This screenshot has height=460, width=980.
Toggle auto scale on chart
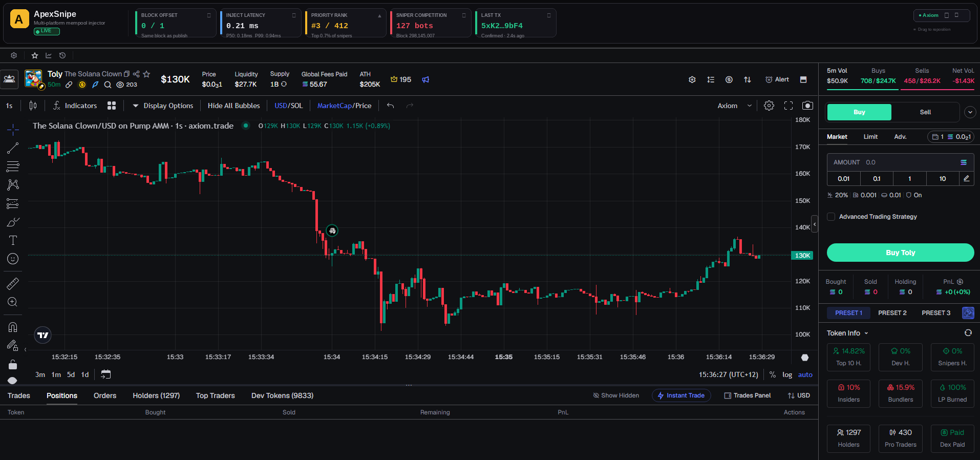[805, 374]
